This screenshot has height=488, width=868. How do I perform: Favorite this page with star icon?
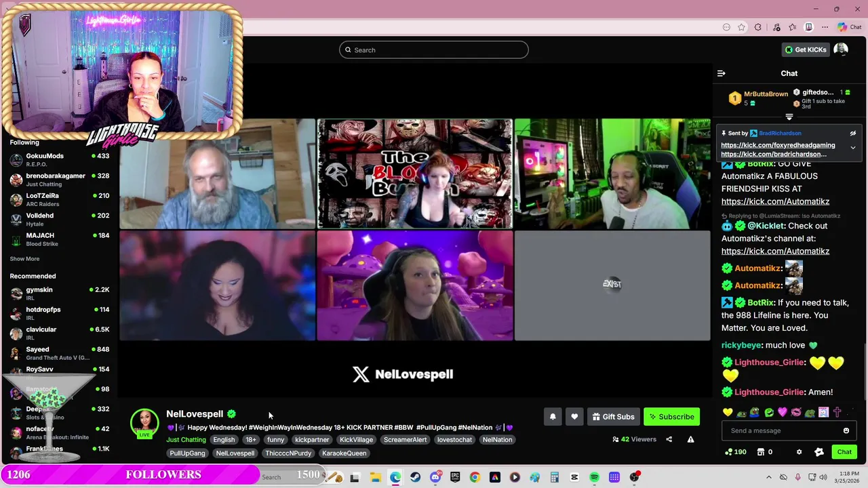(x=742, y=27)
